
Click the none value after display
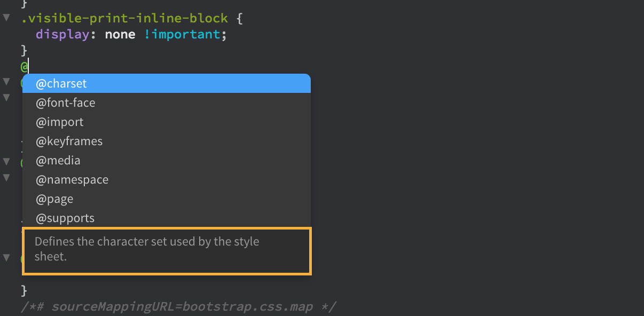click(120, 34)
